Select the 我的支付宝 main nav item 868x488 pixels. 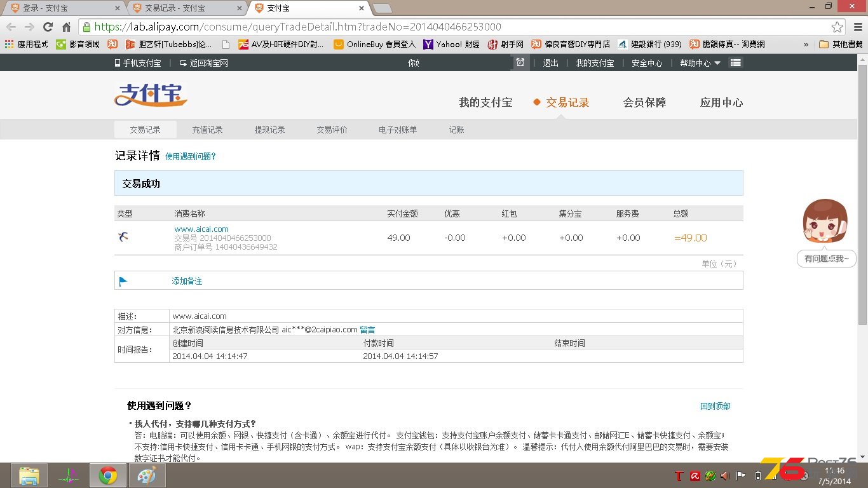tap(485, 102)
